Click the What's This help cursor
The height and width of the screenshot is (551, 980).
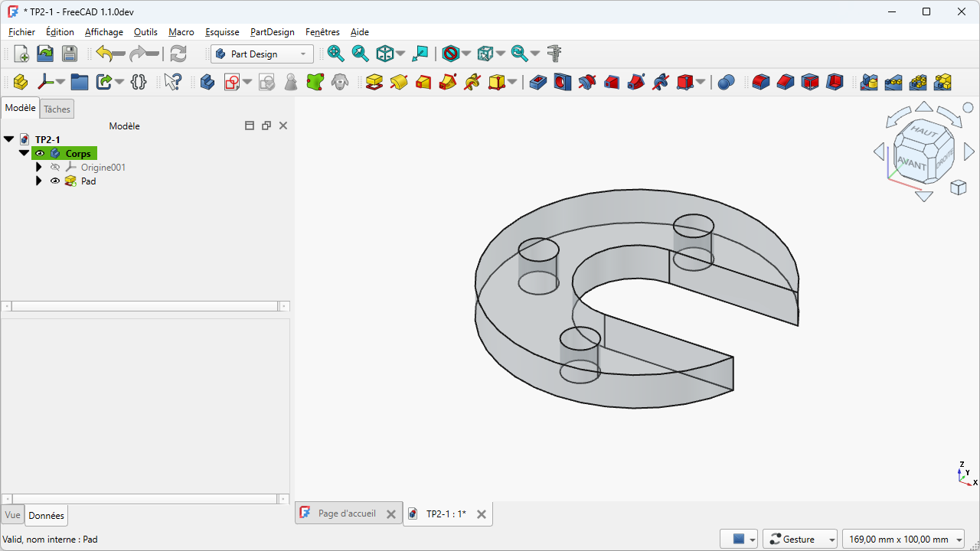coord(173,82)
